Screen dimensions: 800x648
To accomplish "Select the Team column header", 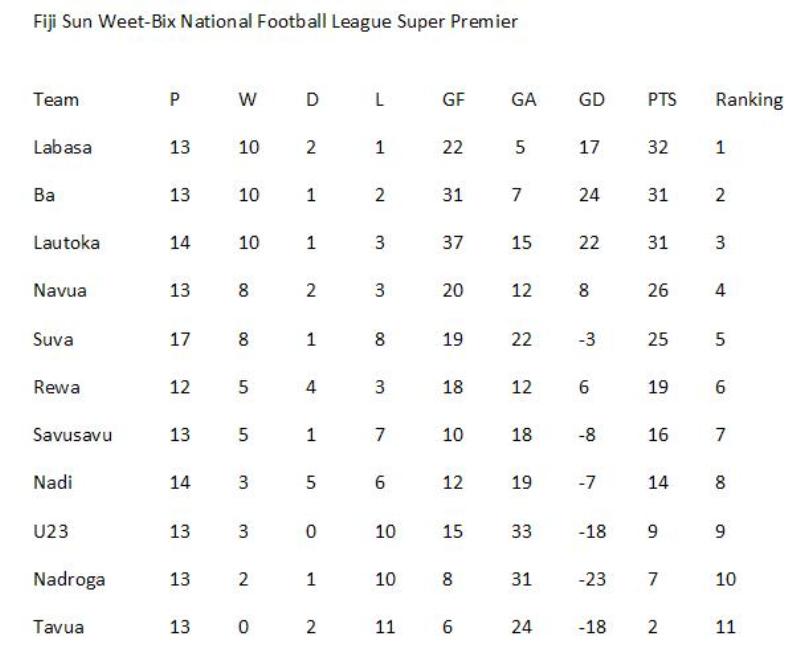I will click(x=56, y=99).
